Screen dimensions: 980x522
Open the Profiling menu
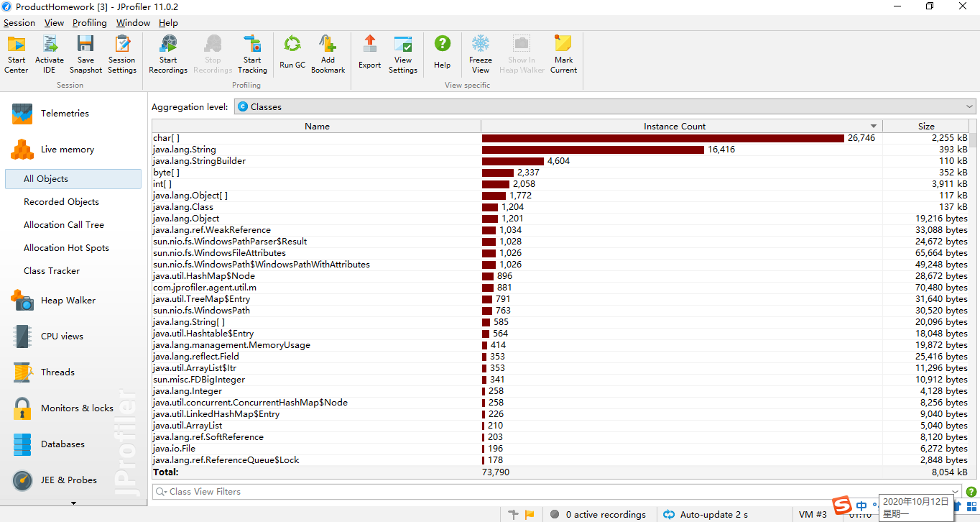(90, 23)
